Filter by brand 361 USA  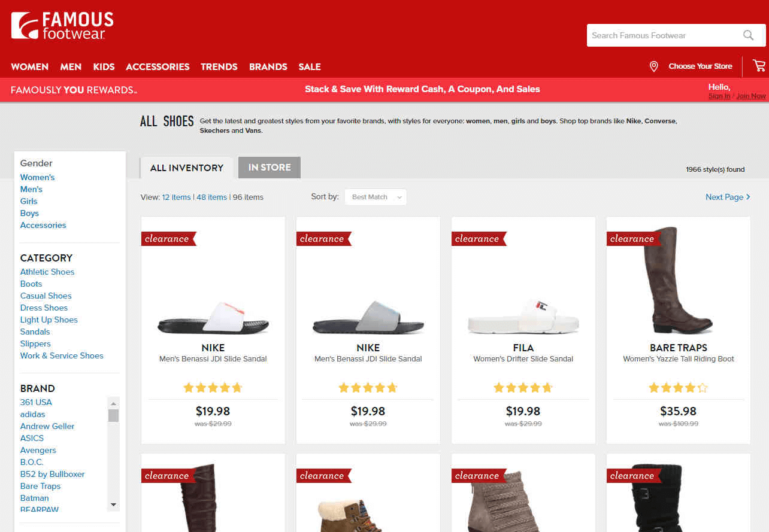(36, 402)
